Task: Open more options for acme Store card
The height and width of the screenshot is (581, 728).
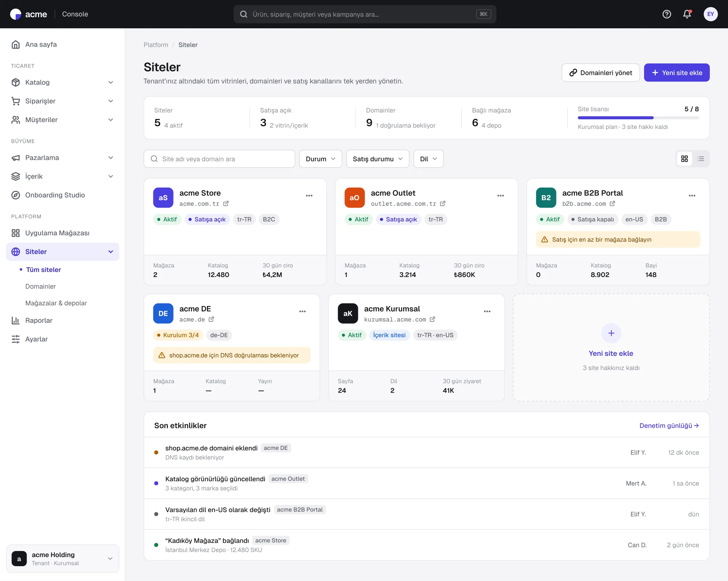Action: [309, 196]
